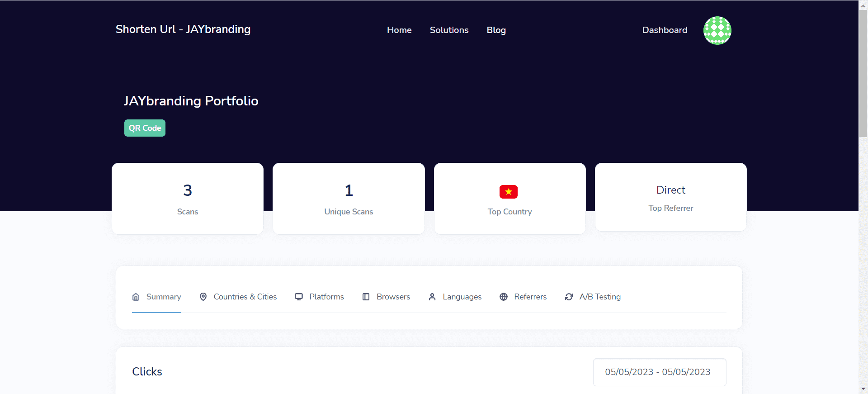This screenshot has width=868, height=394.
Task: Click the Countries & Cities pin icon
Action: [x=203, y=297]
